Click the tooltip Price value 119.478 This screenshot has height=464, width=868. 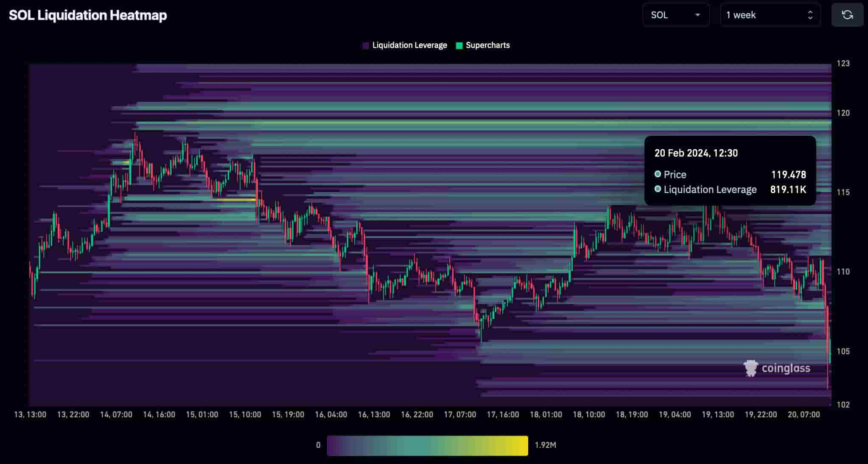(789, 175)
